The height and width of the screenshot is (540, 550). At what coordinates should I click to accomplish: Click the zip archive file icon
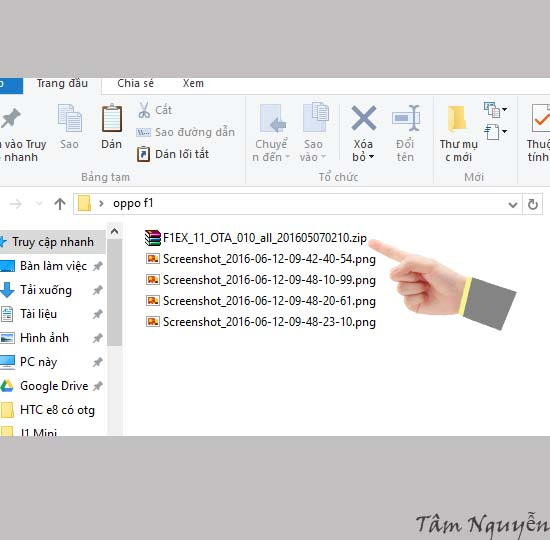tap(153, 238)
